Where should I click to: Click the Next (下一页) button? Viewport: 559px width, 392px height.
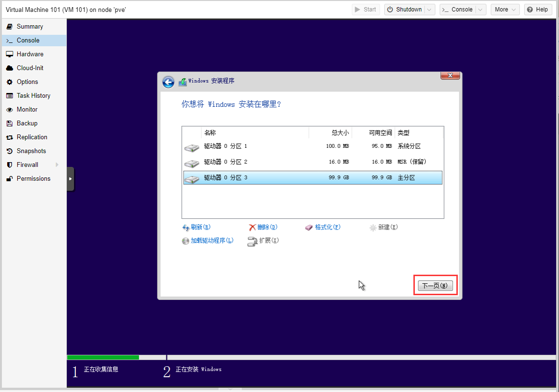435,286
